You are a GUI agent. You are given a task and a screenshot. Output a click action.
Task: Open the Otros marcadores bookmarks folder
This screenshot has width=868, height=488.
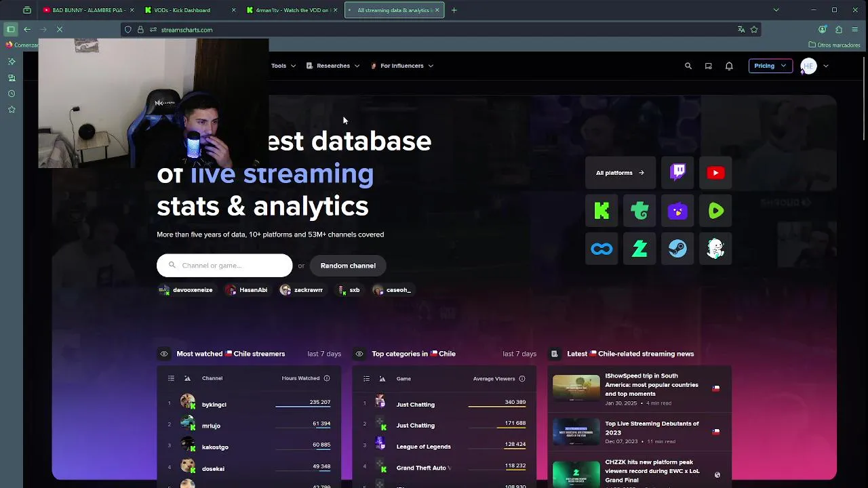tap(835, 45)
